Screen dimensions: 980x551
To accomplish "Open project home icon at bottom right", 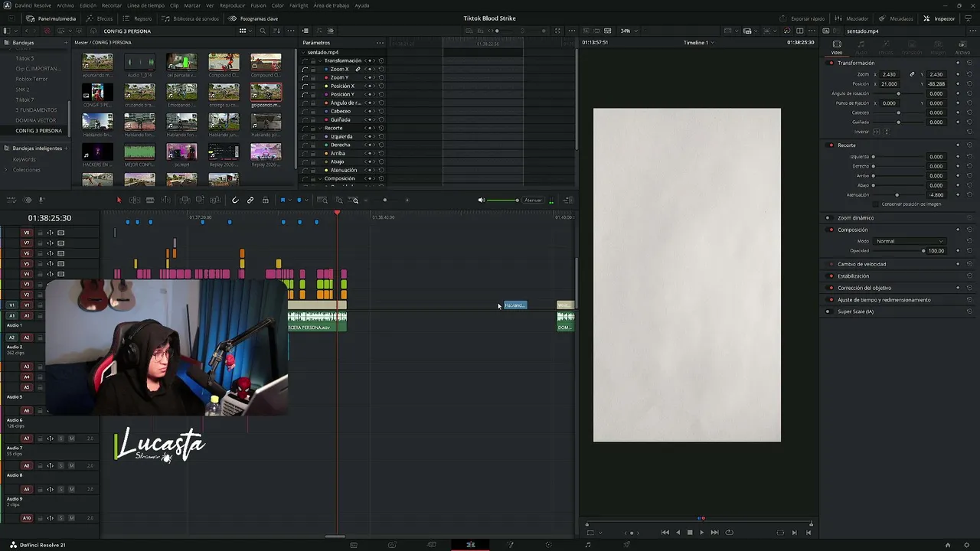I will coord(948,545).
